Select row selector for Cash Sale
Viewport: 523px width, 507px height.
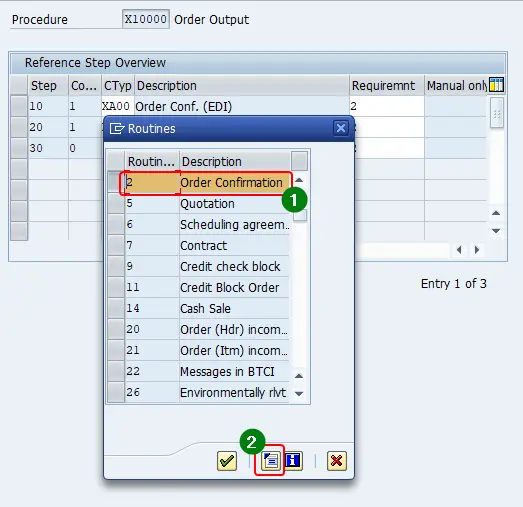[x=116, y=308]
